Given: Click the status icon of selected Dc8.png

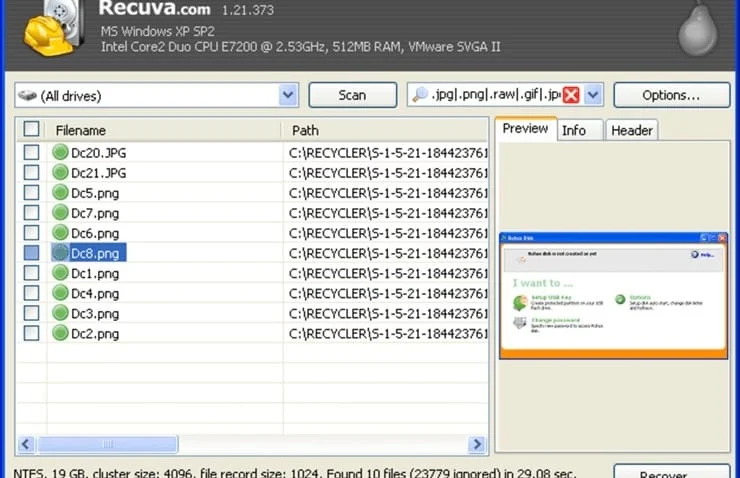Looking at the screenshot, I should [60, 253].
